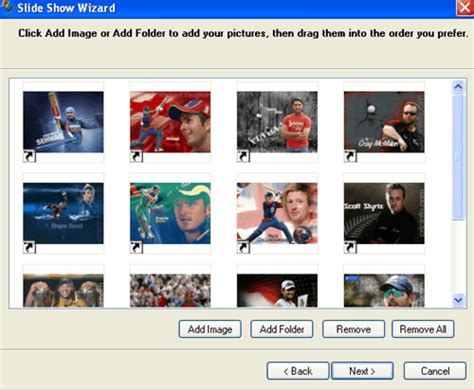The height and width of the screenshot is (390, 474).
Task: Select the green and yellow cap thumbnail
Action: (170, 213)
